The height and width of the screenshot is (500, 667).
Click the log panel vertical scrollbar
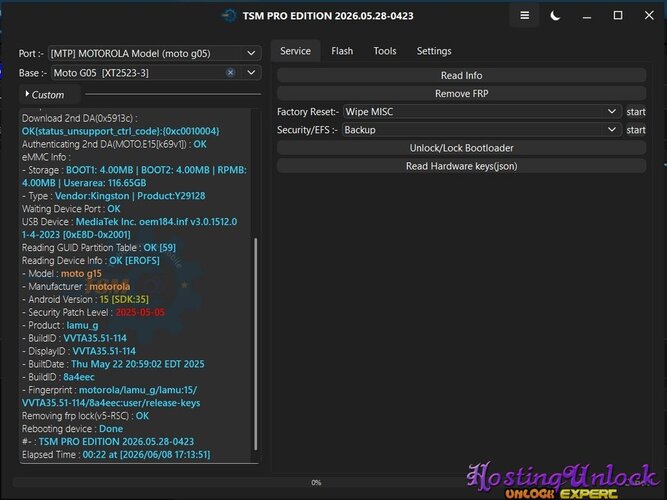coord(256,344)
